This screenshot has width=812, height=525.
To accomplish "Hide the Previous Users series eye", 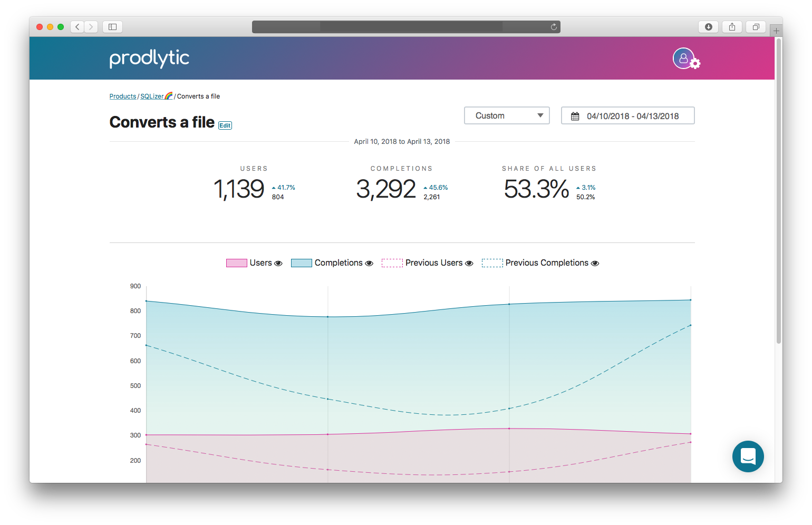I will [469, 263].
